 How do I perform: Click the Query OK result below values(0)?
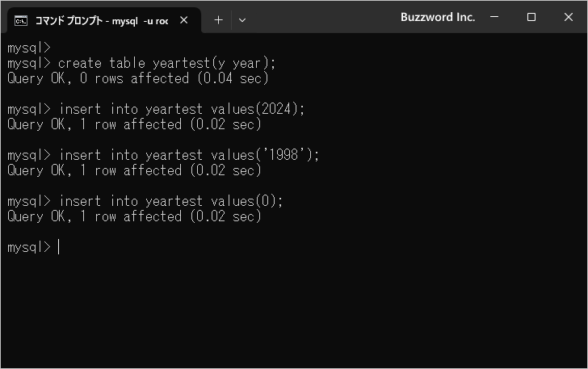point(134,216)
